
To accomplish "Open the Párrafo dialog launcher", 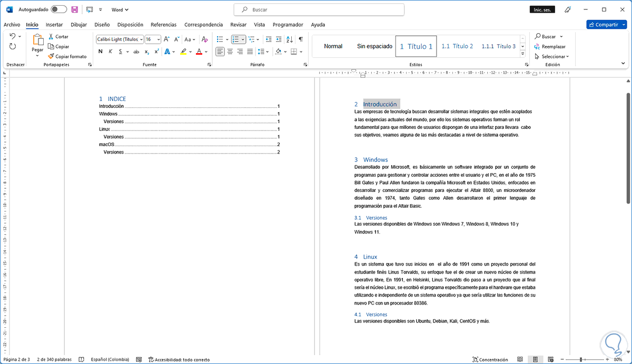I will (305, 65).
